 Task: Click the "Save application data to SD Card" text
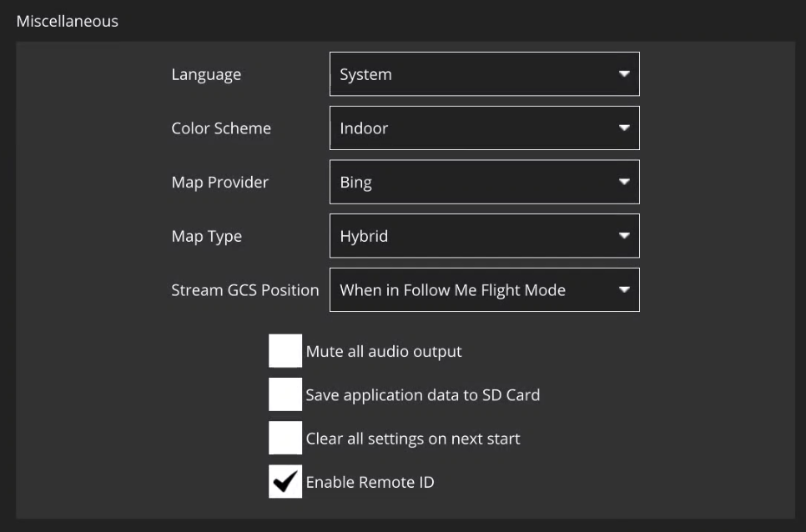click(x=422, y=394)
